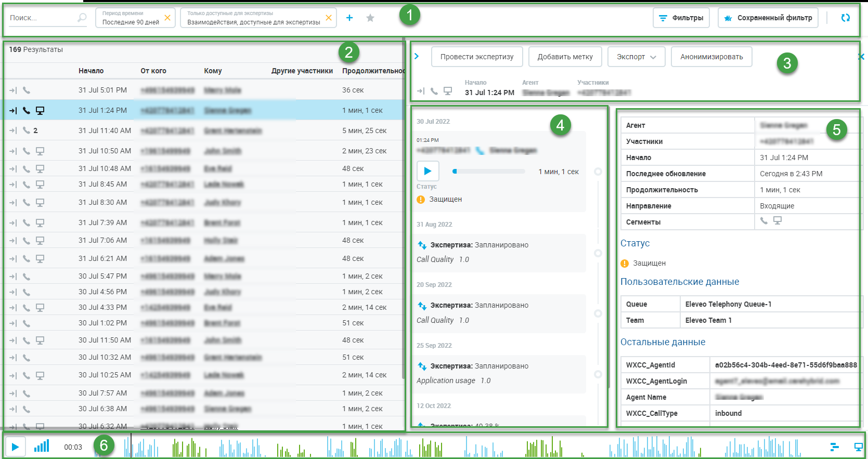Remove the 'Только доступные для экспертизы' filter
The height and width of the screenshot is (459, 868).
click(x=329, y=18)
